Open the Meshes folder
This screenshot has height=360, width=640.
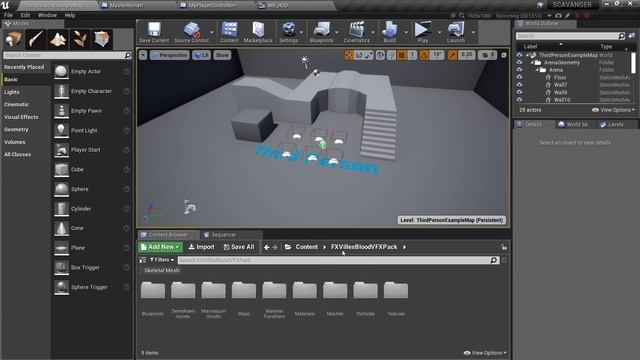pos(335,291)
